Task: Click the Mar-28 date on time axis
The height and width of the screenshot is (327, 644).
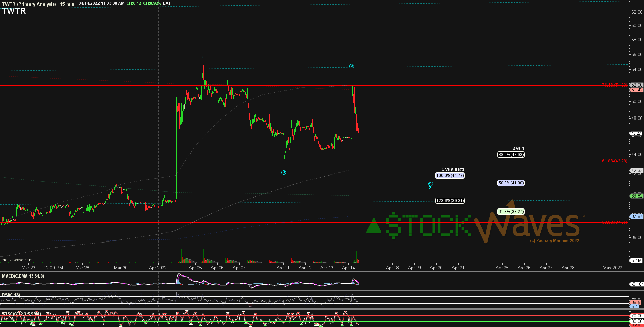Action: click(82, 267)
